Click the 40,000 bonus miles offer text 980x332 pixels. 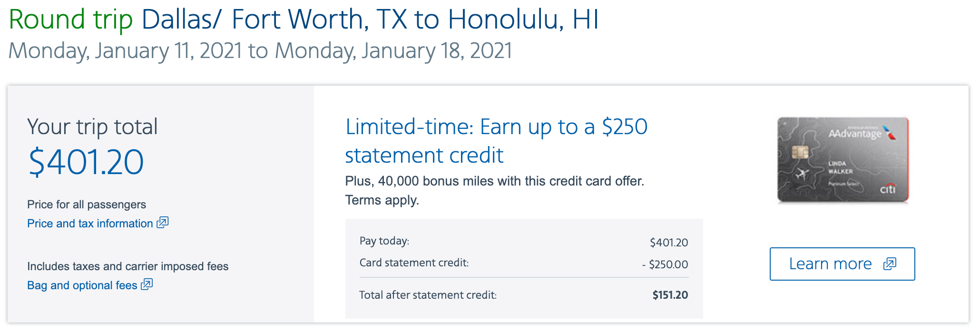494,181
